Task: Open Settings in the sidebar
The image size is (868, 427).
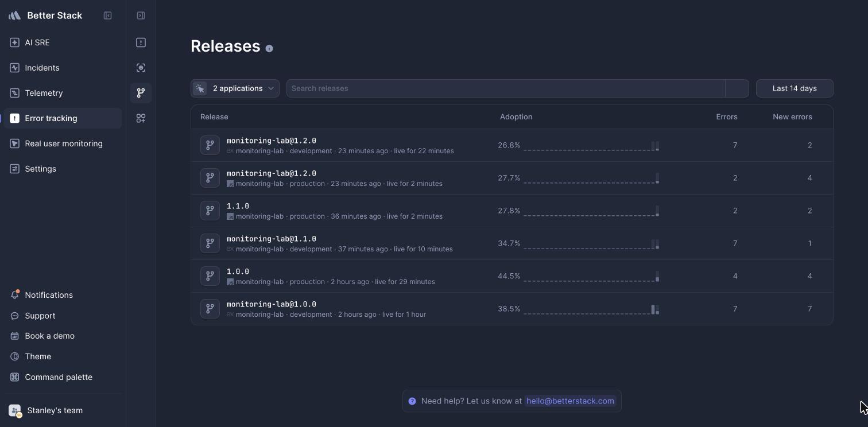Action: 63,169
